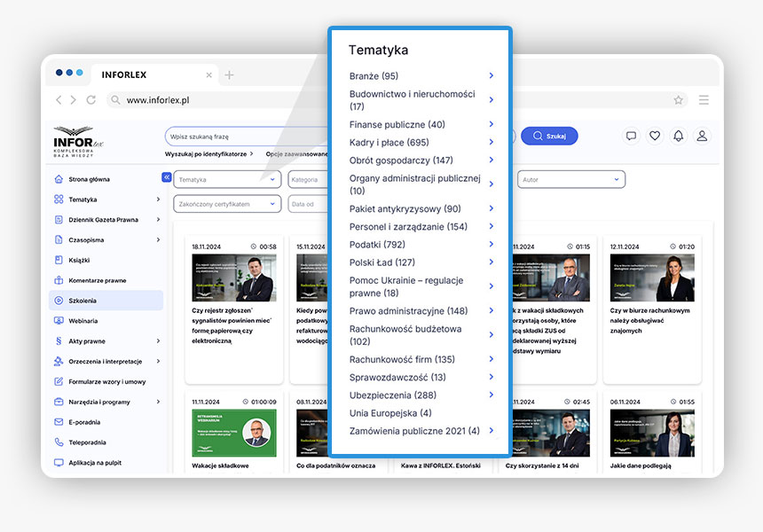Open the Tematyka filter dropdown
The height and width of the screenshot is (532, 763).
227,180
